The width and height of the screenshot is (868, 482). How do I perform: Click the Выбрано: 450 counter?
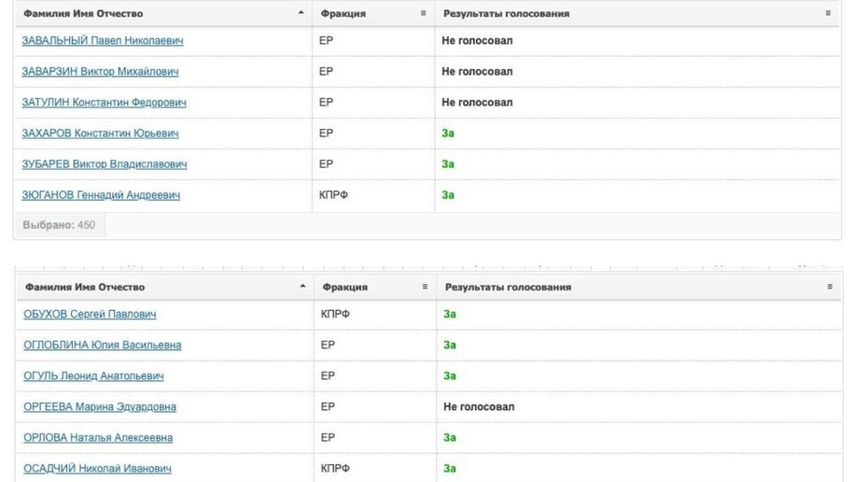[59, 225]
